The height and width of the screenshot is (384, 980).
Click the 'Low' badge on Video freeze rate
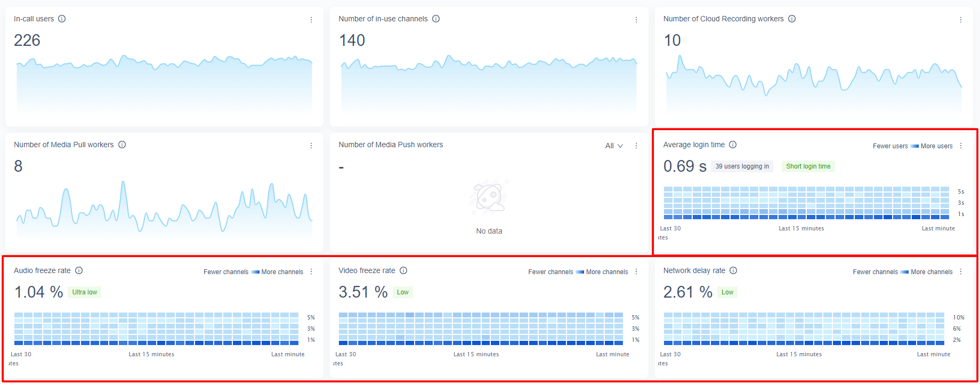coord(402,292)
